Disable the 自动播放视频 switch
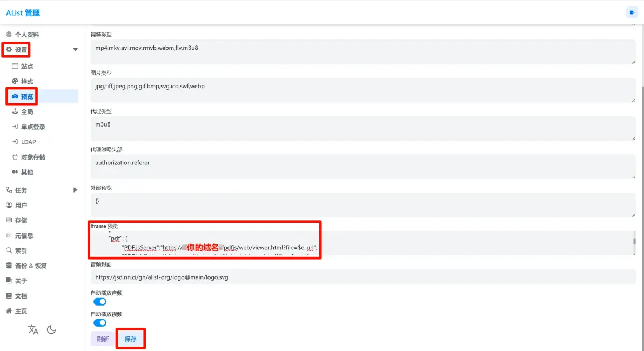 point(100,323)
